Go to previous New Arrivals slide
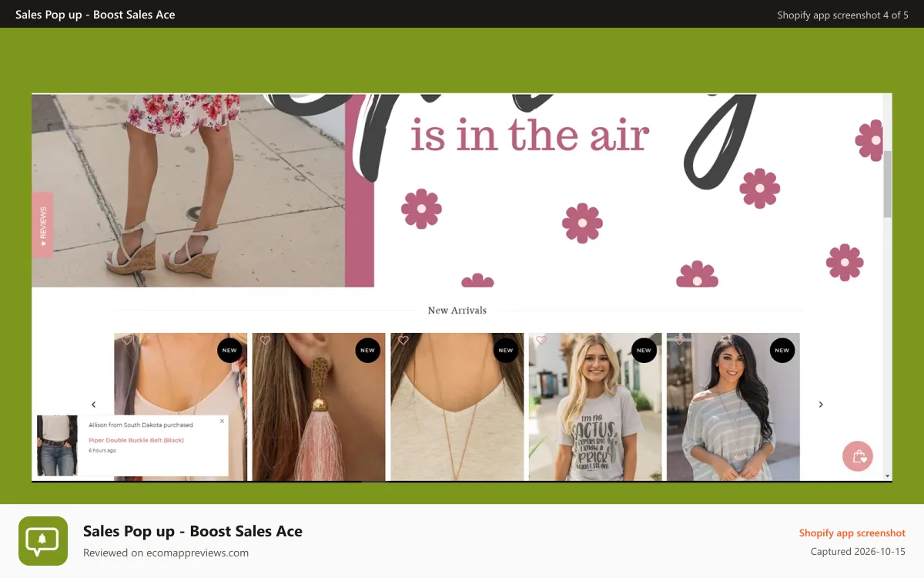 [94, 405]
